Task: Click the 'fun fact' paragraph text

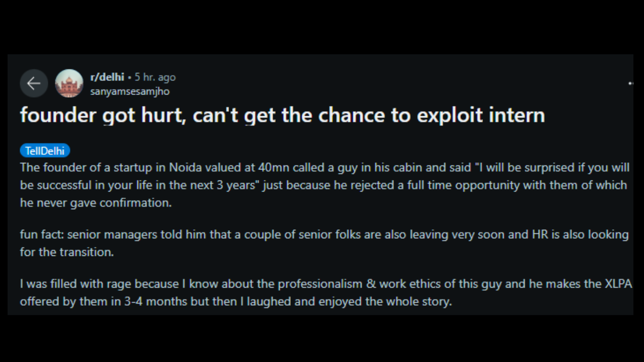Action: [x=322, y=243]
